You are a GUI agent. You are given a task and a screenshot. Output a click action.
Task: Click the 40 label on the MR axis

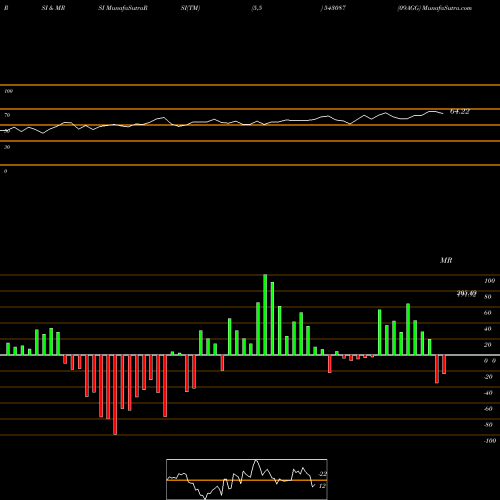tap(488, 329)
